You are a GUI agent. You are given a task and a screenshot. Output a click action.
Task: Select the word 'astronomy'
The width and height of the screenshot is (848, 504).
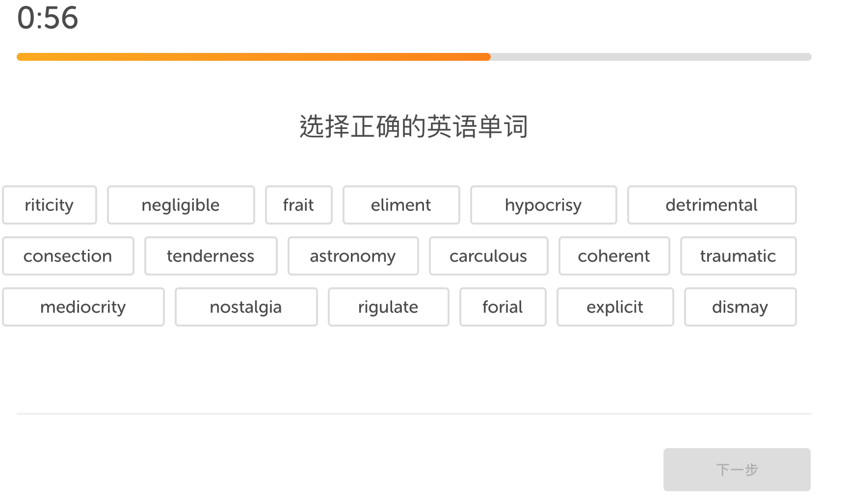coord(353,256)
